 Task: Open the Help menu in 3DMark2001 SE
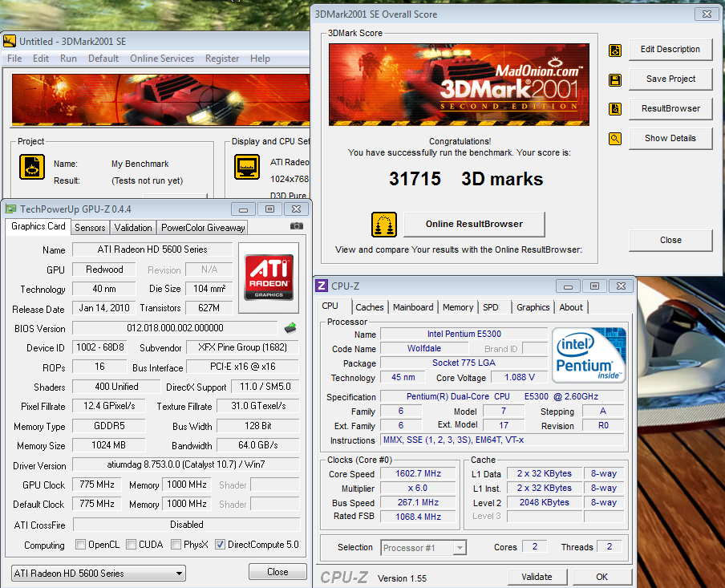[x=260, y=59]
